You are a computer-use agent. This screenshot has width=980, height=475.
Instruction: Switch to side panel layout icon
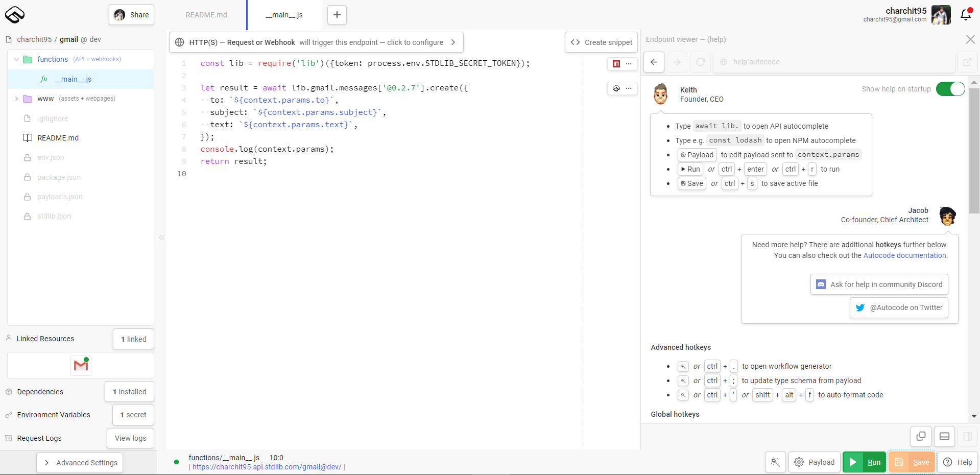(967, 436)
